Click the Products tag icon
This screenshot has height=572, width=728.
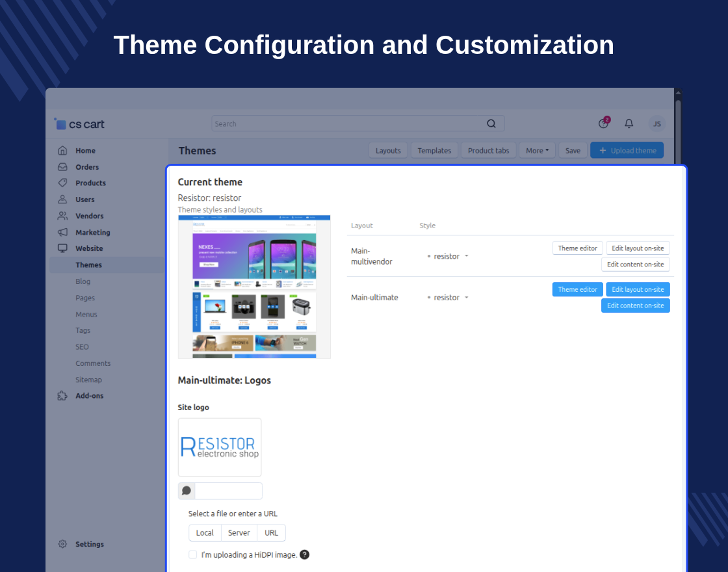pyautogui.click(x=62, y=183)
